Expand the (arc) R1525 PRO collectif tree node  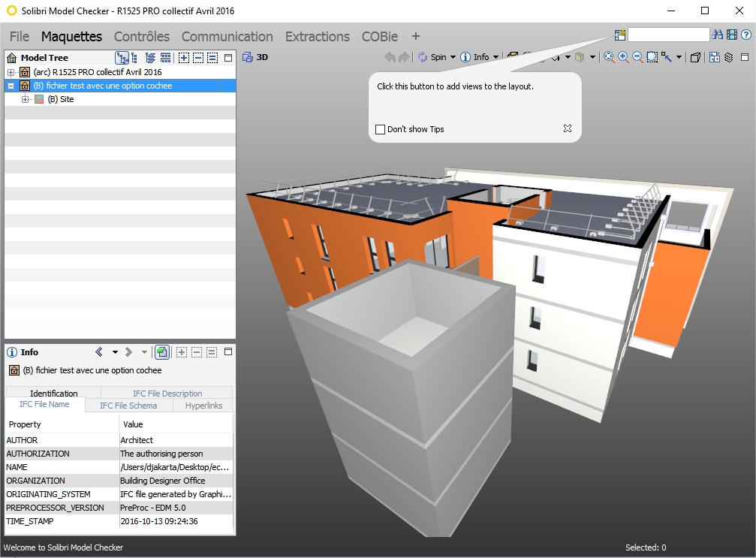click(x=11, y=72)
